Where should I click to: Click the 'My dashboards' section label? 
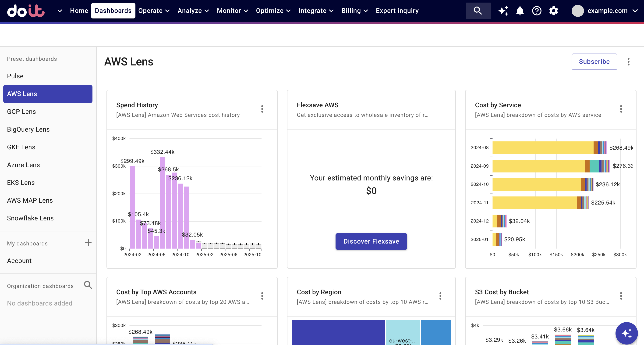pos(27,243)
